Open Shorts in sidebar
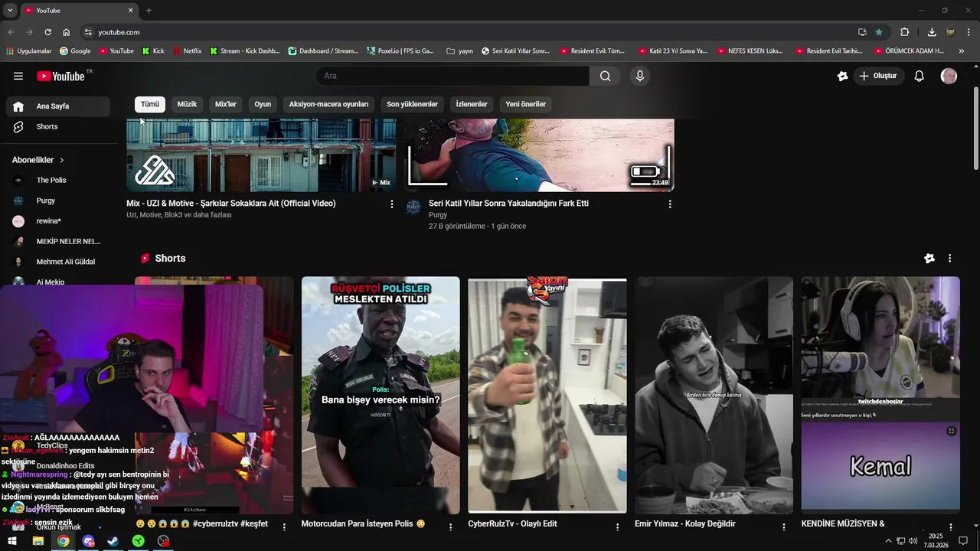 pyautogui.click(x=58, y=126)
